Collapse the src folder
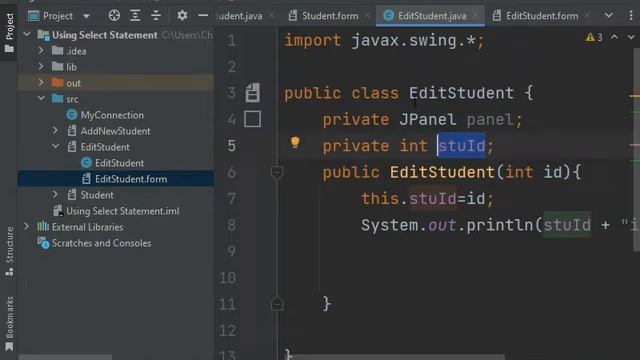The width and height of the screenshot is (640, 360). tap(41, 98)
